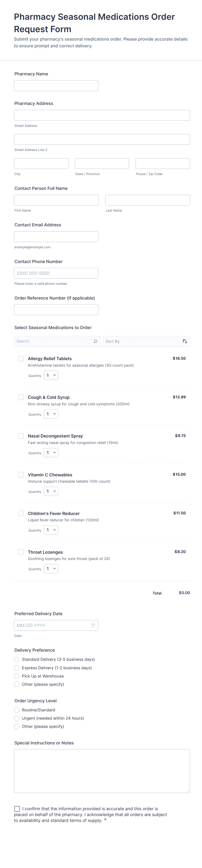
Task: Expand the Vitamin C Chewables quantity dropdown
Action: [x=51, y=491]
